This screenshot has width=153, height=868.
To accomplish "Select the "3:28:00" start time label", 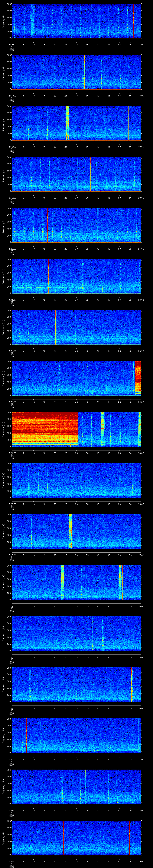I will pyautogui.click(x=12, y=657).
